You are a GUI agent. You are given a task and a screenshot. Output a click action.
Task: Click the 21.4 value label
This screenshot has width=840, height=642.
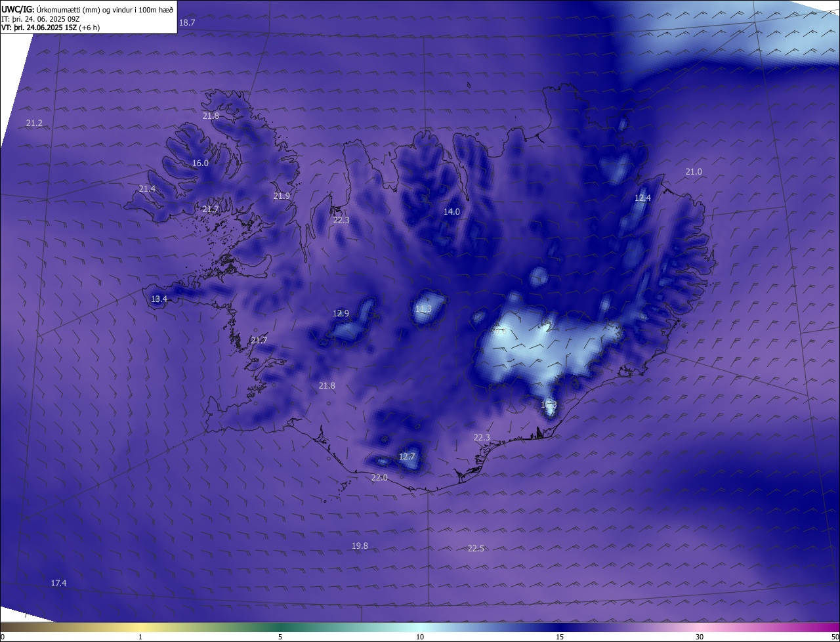coord(147,188)
